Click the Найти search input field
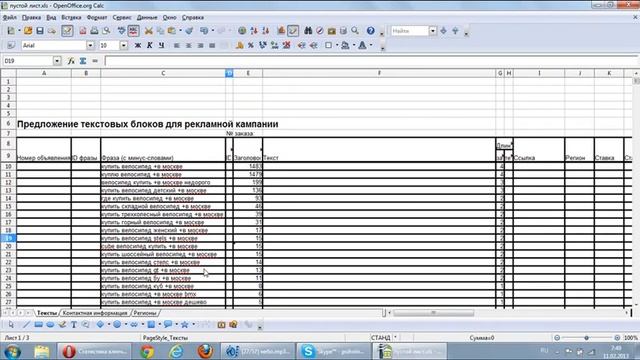640x360 pixels. (x=409, y=31)
